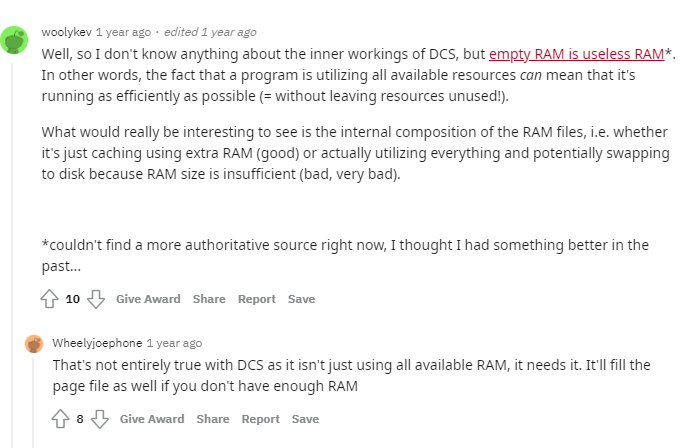
Task: Collapse Wheelyjoephone's reply thread line
Action: (x=33, y=403)
